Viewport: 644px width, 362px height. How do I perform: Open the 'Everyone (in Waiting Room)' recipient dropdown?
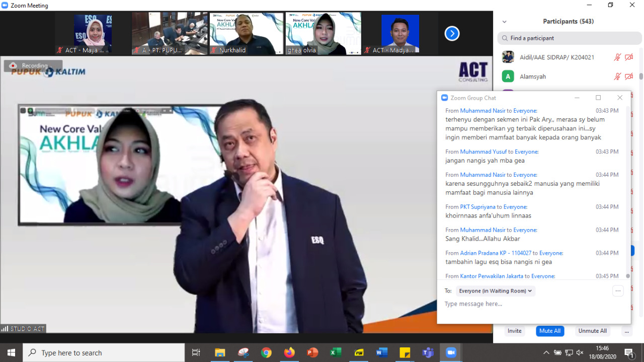point(495,291)
